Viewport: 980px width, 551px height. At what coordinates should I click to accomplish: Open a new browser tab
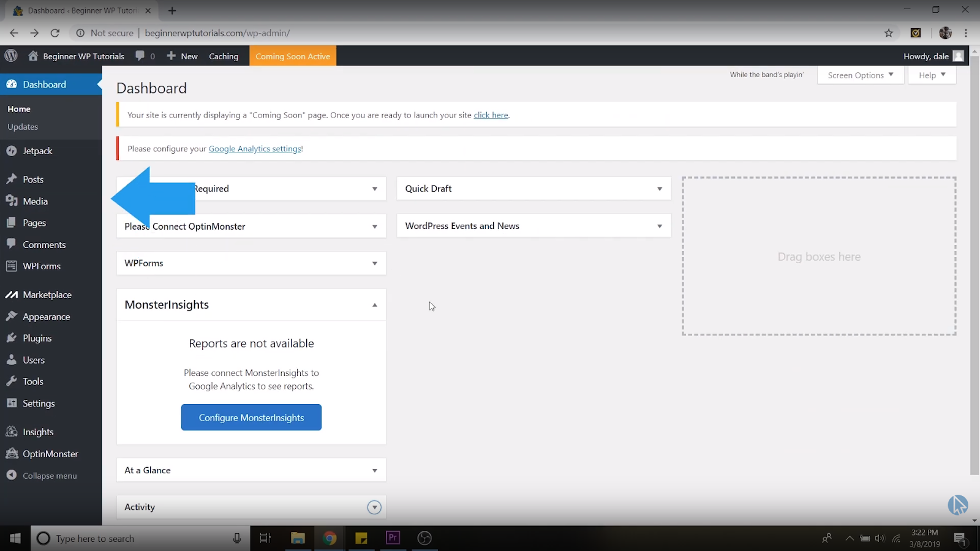(x=172, y=10)
